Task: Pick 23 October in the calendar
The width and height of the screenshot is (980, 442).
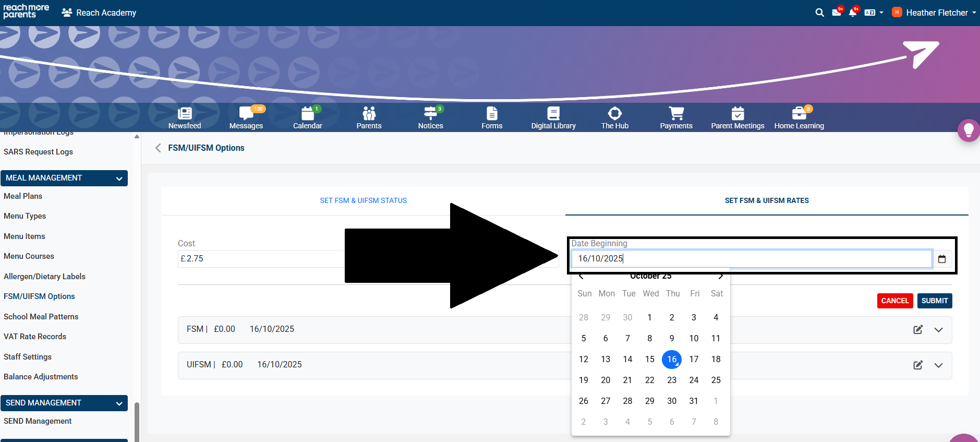Action: tap(671, 380)
